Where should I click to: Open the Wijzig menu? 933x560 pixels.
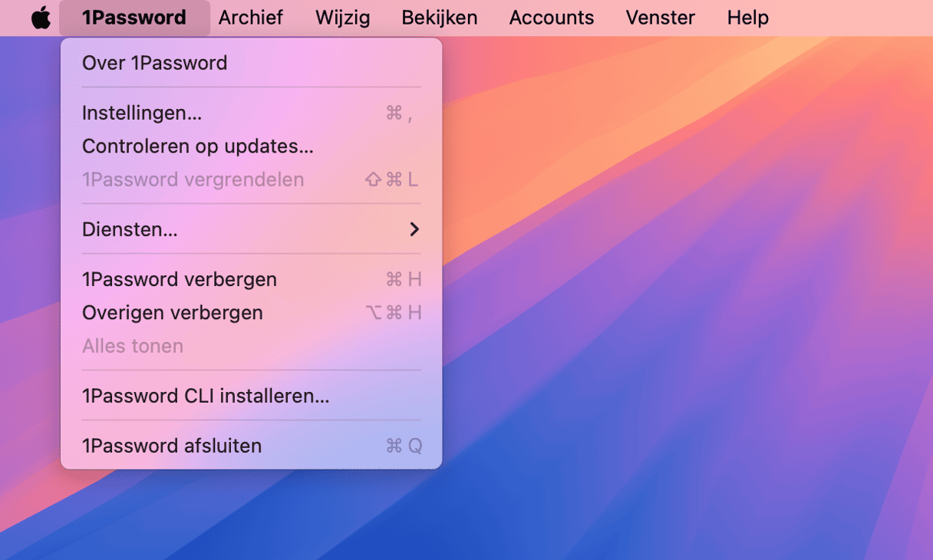[342, 18]
